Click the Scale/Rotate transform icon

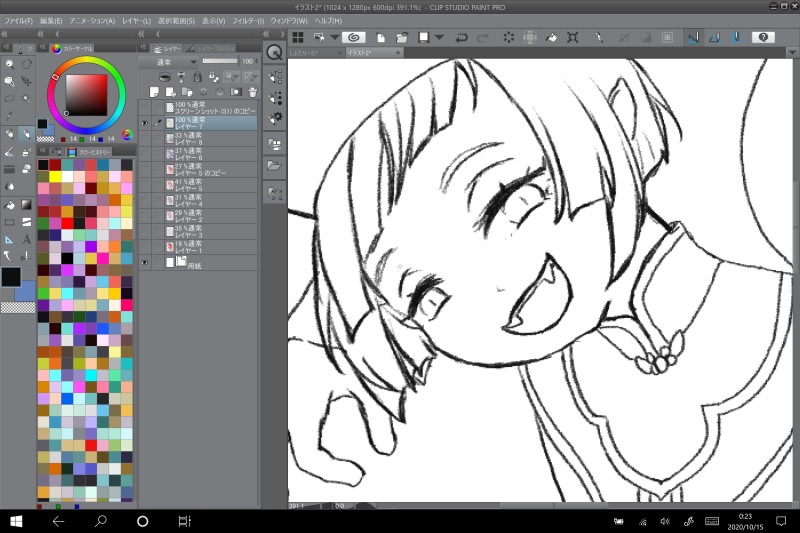point(572,38)
